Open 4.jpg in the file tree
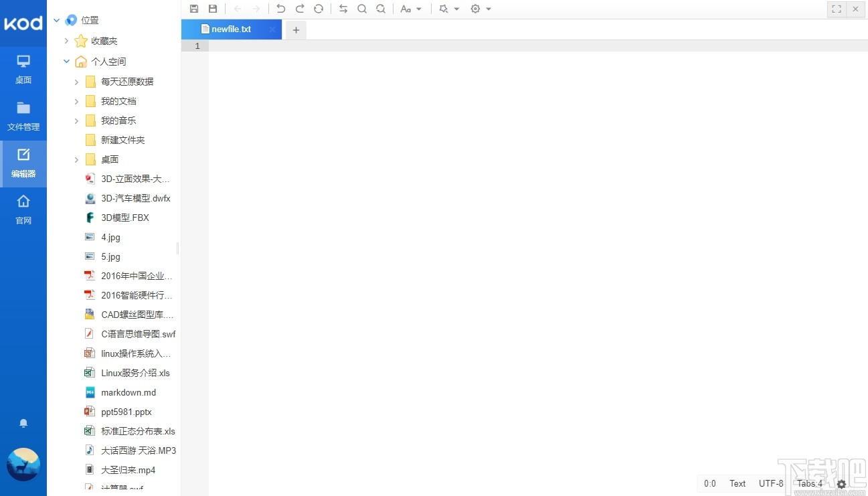This screenshot has height=496, width=868. click(110, 237)
